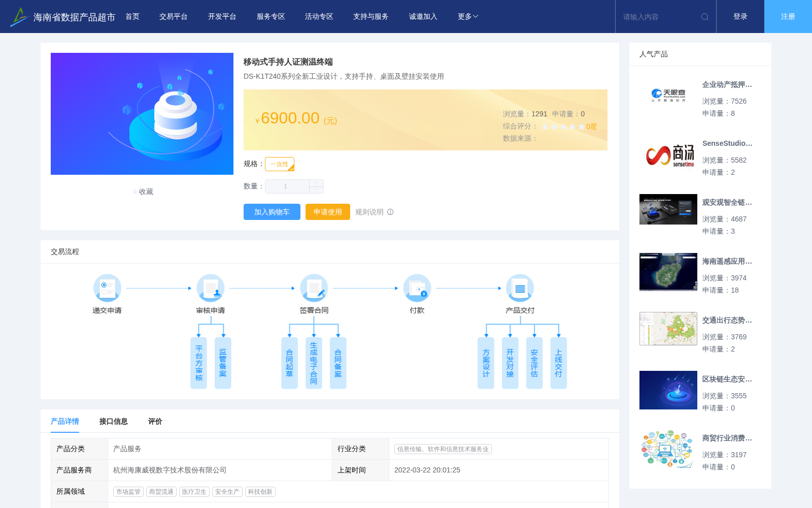Image resolution: width=812 pixels, height=508 pixels.
Task: Click the main product image
Action: click(x=142, y=114)
